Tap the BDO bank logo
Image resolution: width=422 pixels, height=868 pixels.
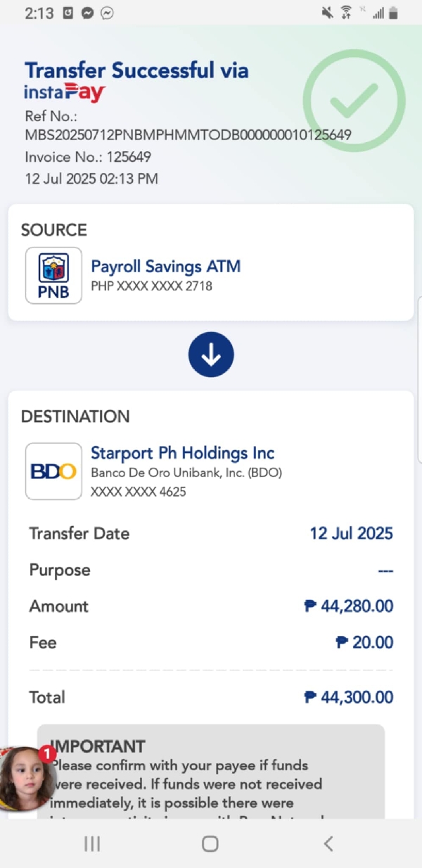click(x=53, y=471)
